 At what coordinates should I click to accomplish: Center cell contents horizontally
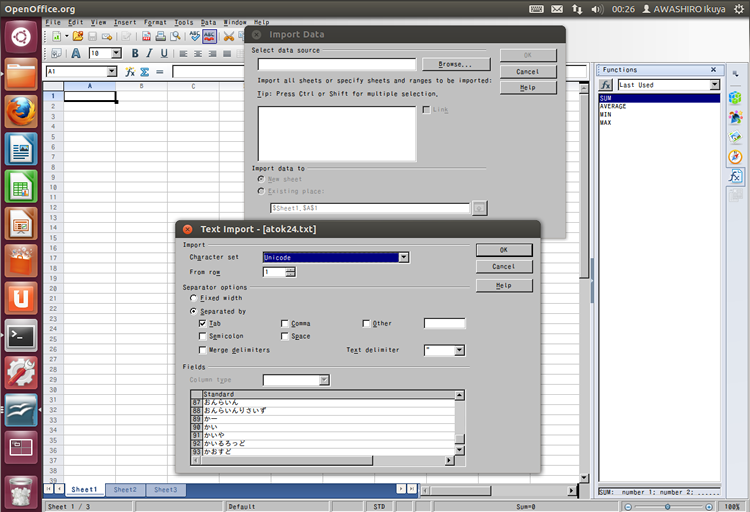tap(198, 54)
